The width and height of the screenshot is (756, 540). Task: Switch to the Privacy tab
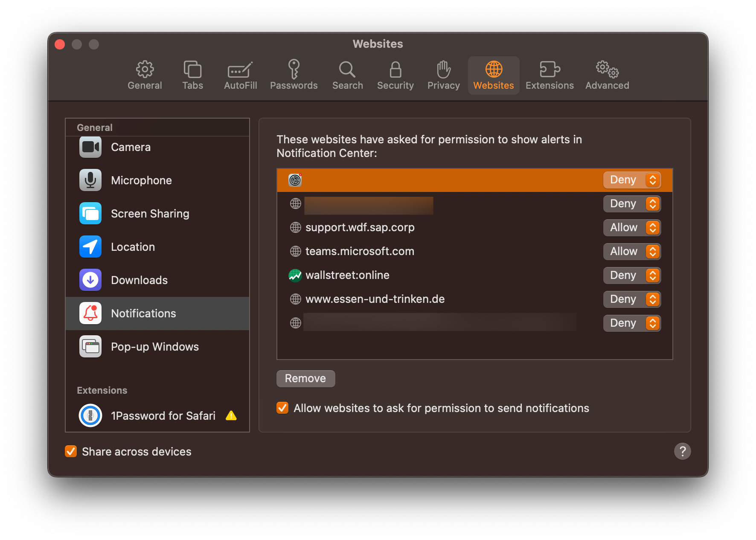point(443,75)
